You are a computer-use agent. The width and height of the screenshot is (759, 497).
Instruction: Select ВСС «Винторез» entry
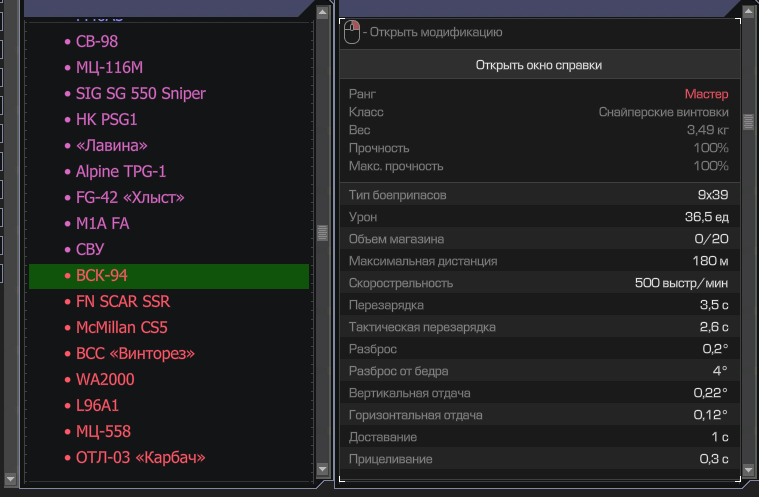[x=135, y=354]
